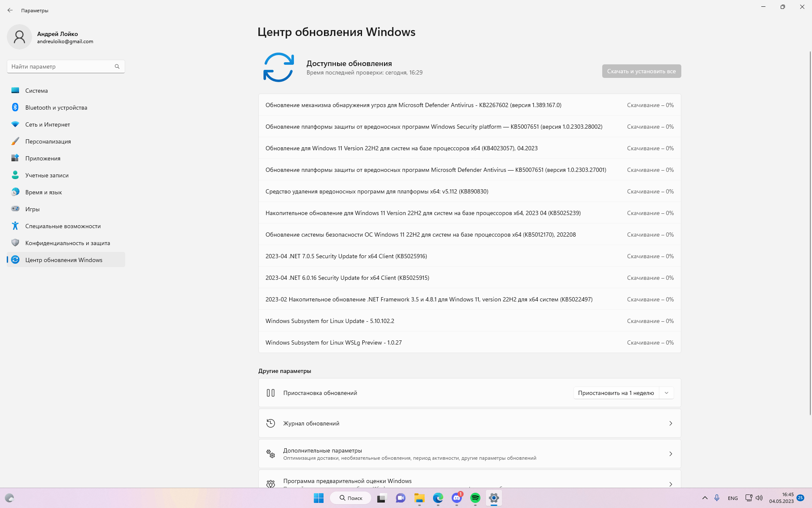
Task: Click the .NET 7.0.5 Security Update KB5025916 row
Action: pyautogui.click(x=470, y=256)
